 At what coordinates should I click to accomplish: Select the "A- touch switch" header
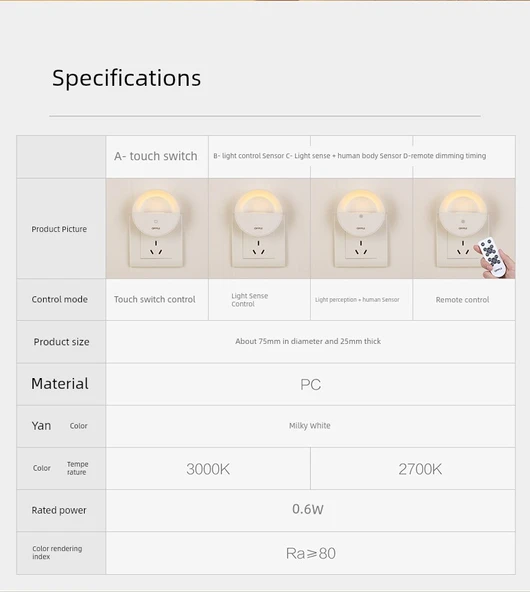click(x=156, y=156)
